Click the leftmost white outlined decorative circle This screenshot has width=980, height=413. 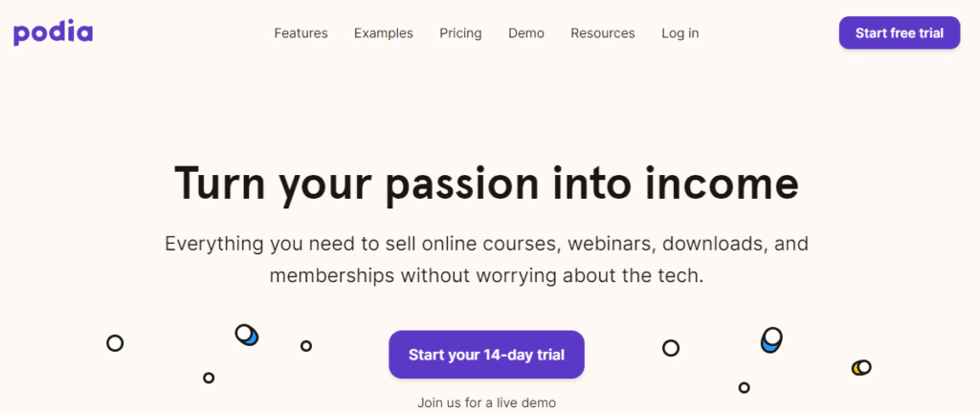tap(115, 343)
